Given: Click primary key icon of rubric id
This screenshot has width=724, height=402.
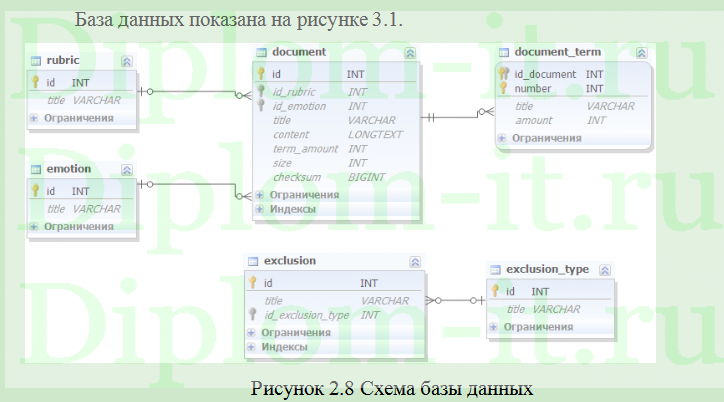Looking at the screenshot, I should [35, 82].
